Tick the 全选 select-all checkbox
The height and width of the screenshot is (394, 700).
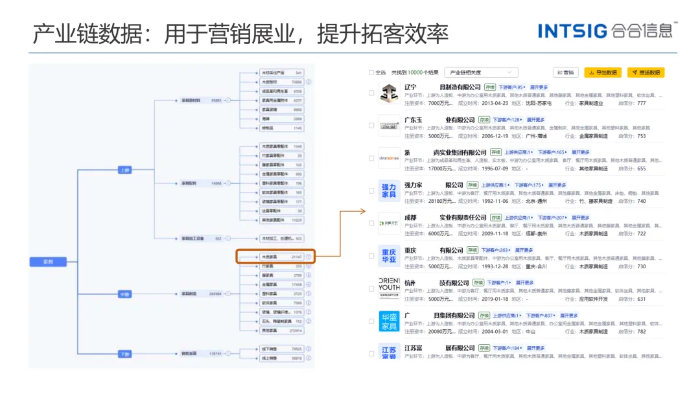(371, 72)
